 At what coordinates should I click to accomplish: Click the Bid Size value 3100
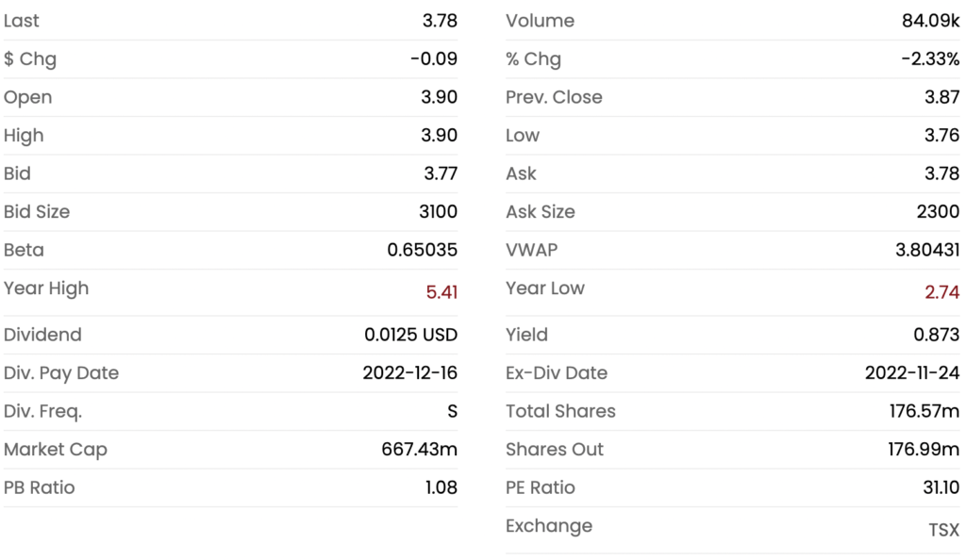(x=438, y=212)
